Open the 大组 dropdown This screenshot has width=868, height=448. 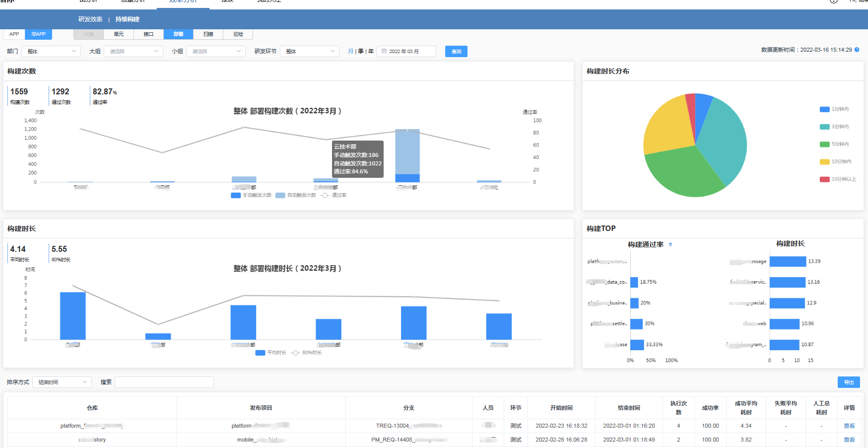[x=134, y=51]
